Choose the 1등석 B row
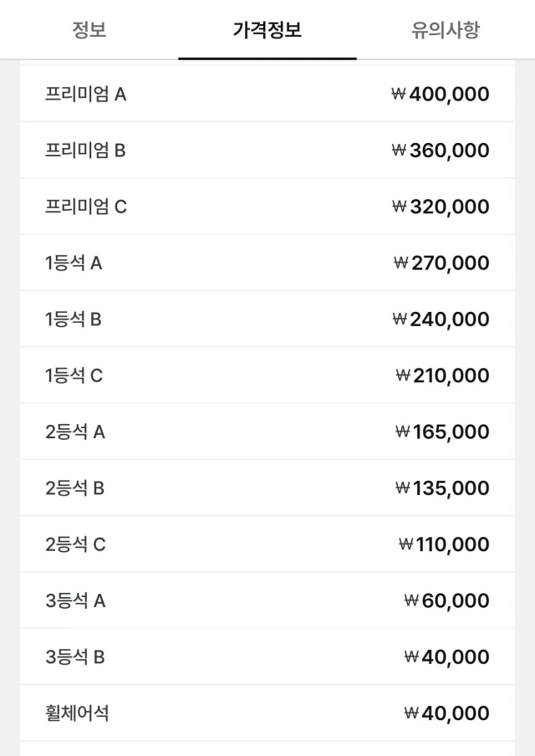 [267, 319]
